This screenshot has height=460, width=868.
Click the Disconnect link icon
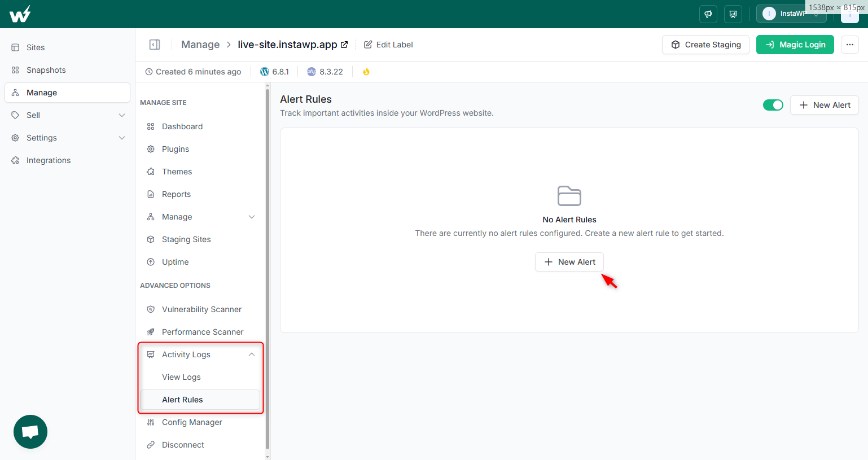click(x=151, y=445)
